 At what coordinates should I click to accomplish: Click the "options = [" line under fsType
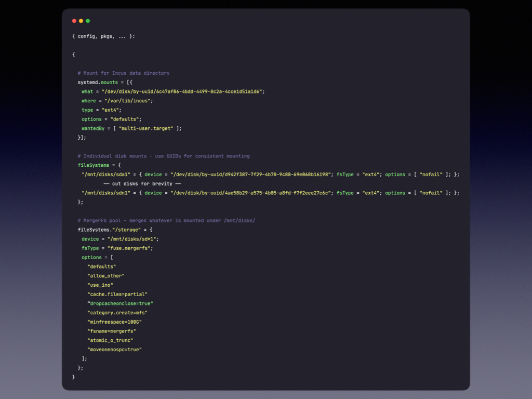pos(97,257)
